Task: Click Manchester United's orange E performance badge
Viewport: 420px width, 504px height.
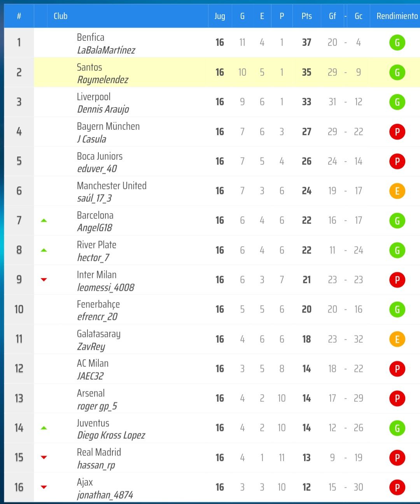Action: (x=397, y=191)
